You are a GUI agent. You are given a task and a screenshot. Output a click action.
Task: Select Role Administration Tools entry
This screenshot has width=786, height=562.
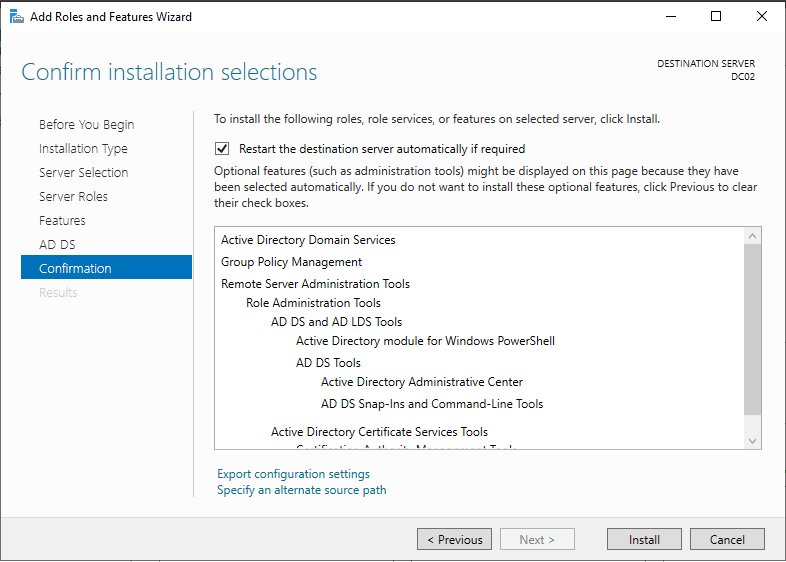click(313, 303)
